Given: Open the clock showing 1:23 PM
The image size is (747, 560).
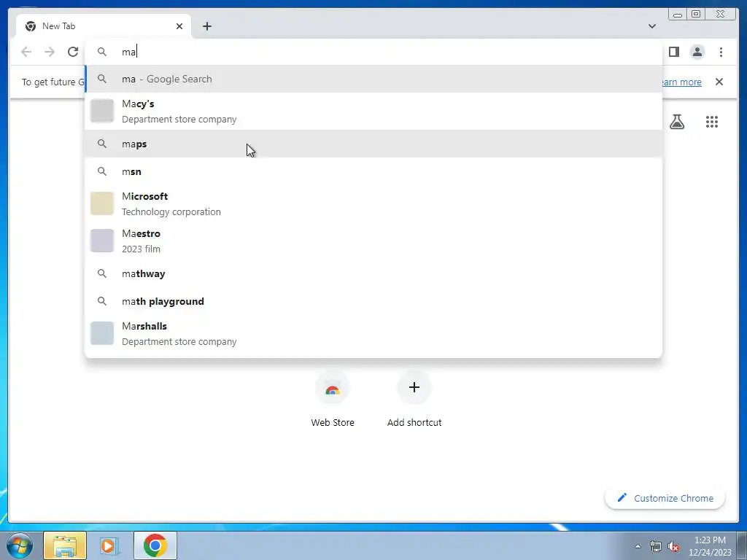Looking at the screenshot, I should (x=710, y=546).
